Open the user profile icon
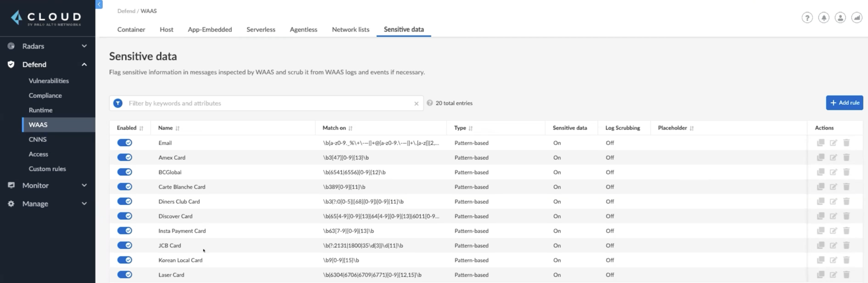 pyautogui.click(x=840, y=18)
